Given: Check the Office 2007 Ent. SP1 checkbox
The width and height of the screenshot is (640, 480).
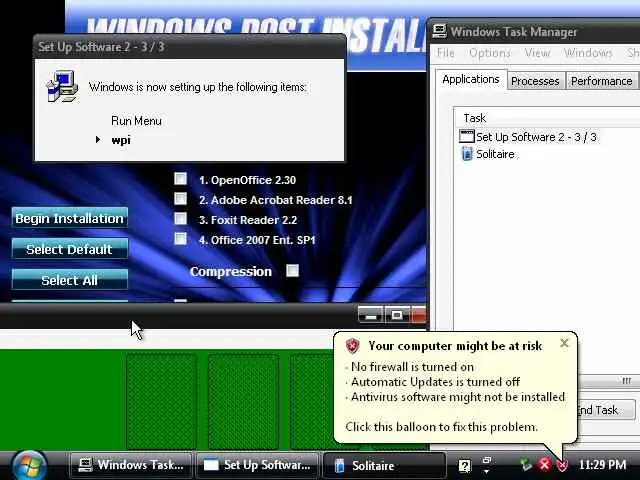Looking at the screenshot, I should [180, 239].
